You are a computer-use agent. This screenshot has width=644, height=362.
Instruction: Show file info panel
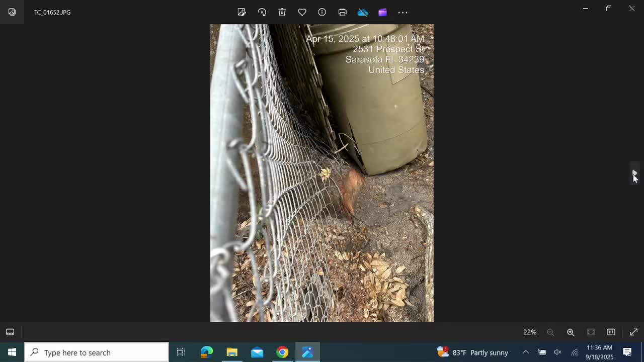coord(322,12)
